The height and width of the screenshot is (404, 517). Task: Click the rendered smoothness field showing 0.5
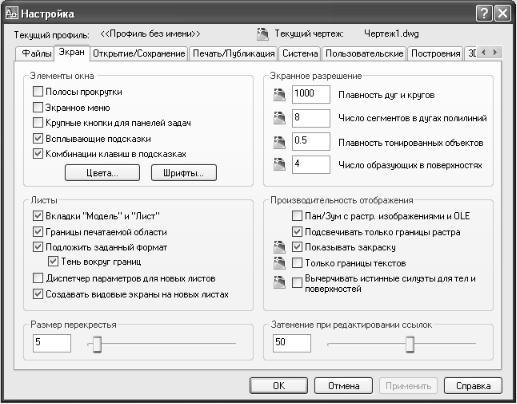pyautogui.click(x=311, y=141)
